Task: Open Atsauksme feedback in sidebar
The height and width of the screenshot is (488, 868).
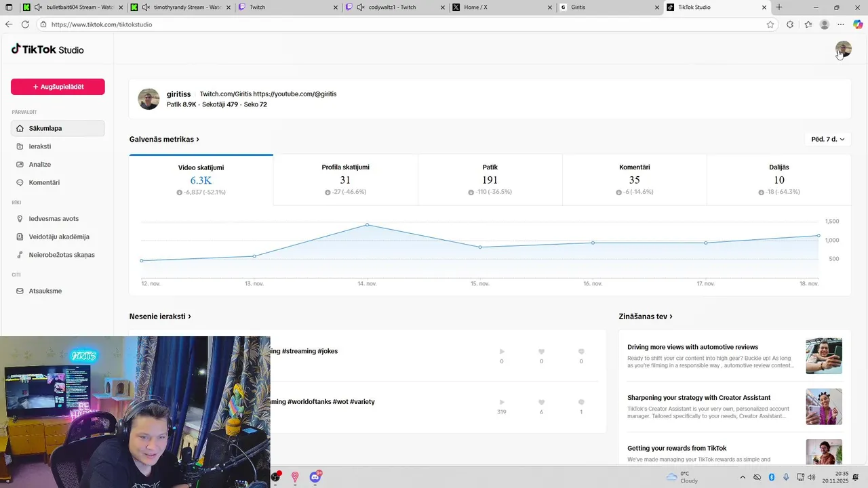Action: (58, 291)
